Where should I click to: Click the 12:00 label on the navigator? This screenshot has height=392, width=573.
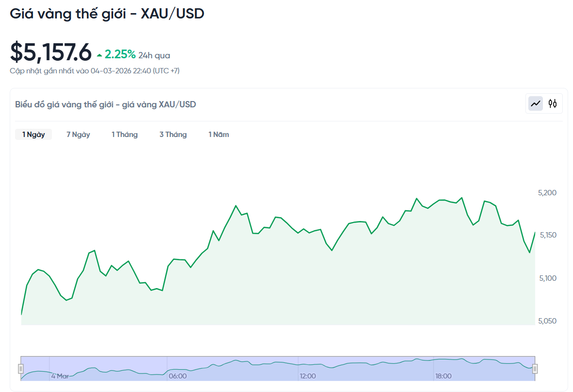[308, 375]
